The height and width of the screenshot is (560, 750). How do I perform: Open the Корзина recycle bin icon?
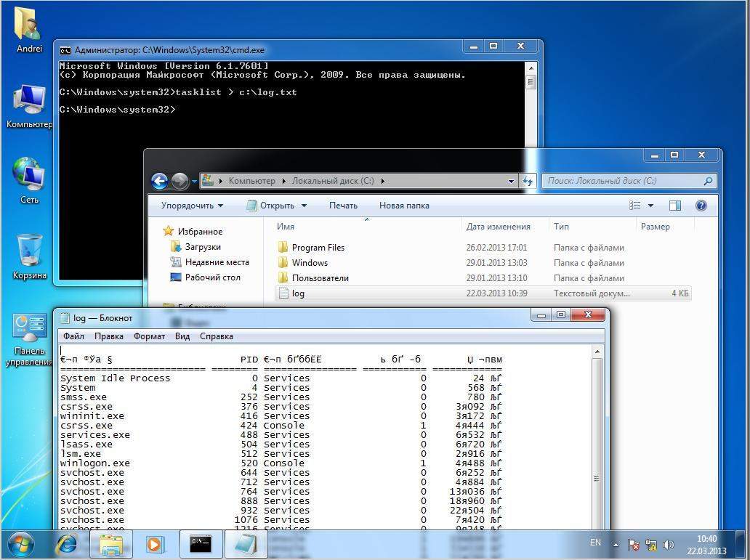[29, 257]
